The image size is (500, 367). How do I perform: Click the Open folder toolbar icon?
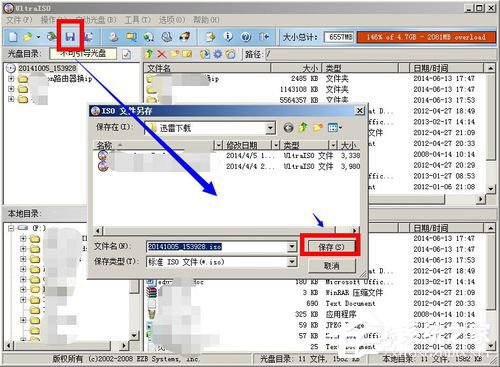point(28,37)
